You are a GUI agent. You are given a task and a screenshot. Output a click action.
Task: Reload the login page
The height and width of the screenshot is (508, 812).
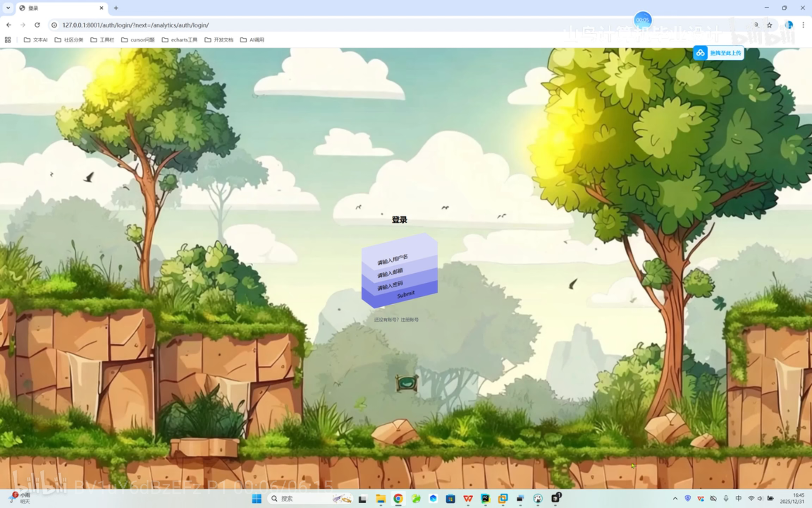(x=37, y=25)
